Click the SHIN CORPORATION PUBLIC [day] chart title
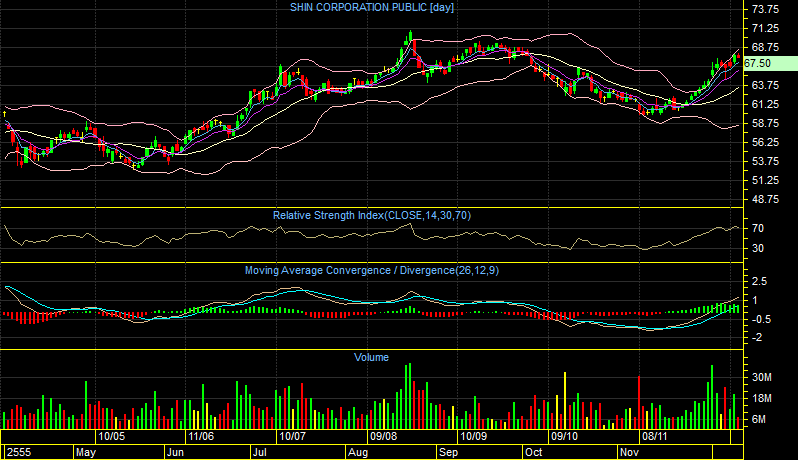Viewport: 798px width, 460px height. (x=372, y=7)
